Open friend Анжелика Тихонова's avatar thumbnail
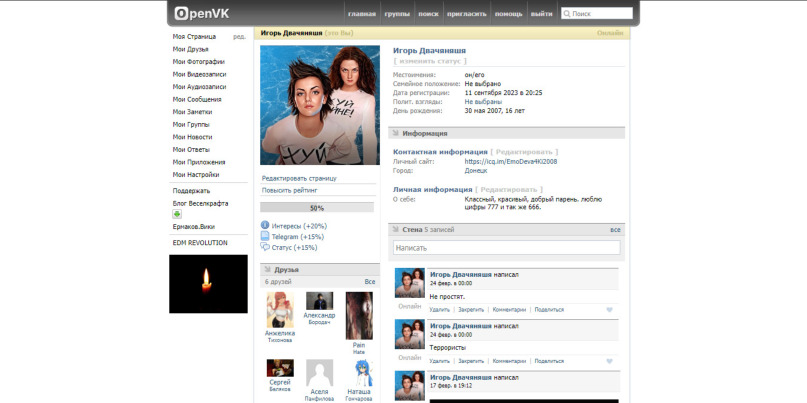This screenshot has width=807, height=403. 280,308
